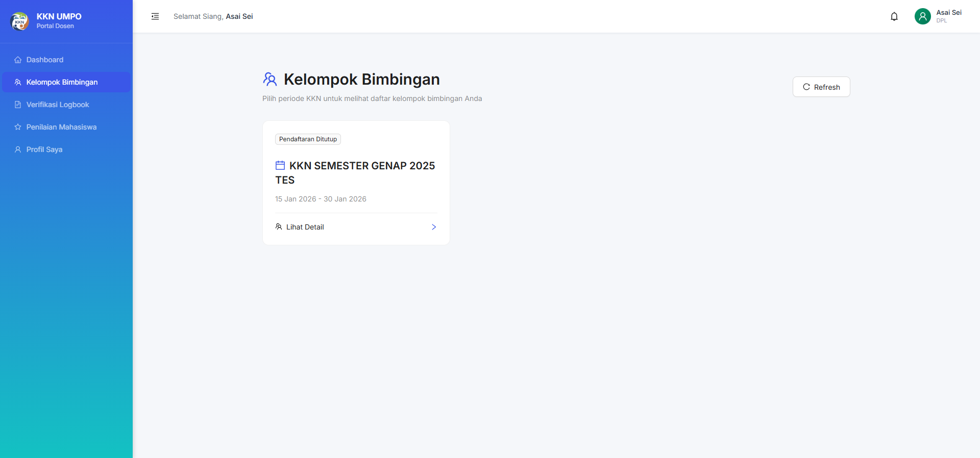Open notifications bell icon
Image resolution: width=980 pixels, height=458 pixels.
894,16
